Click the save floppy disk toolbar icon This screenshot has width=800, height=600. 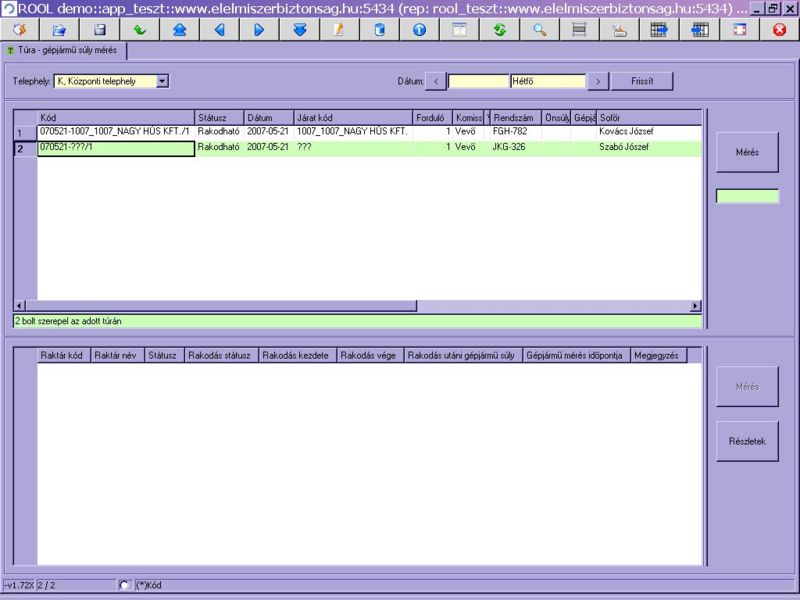[100, 30]
